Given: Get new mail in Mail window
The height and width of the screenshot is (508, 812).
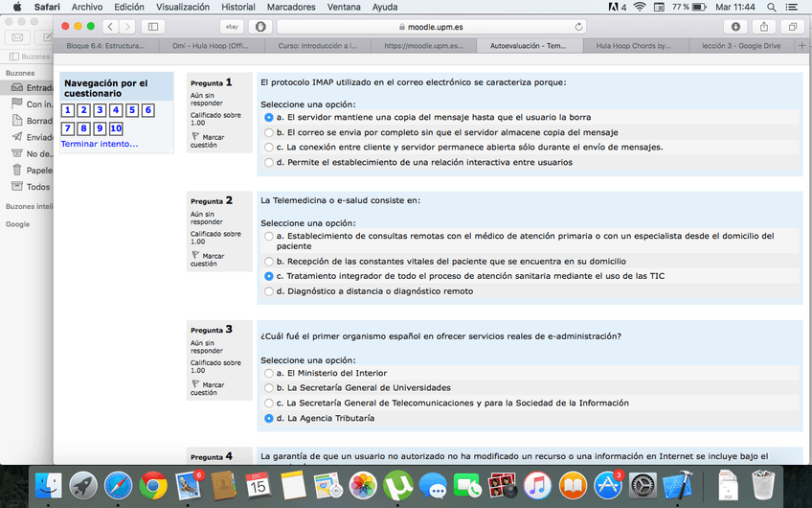Looking at the screenshot, I should click(17, 37).
